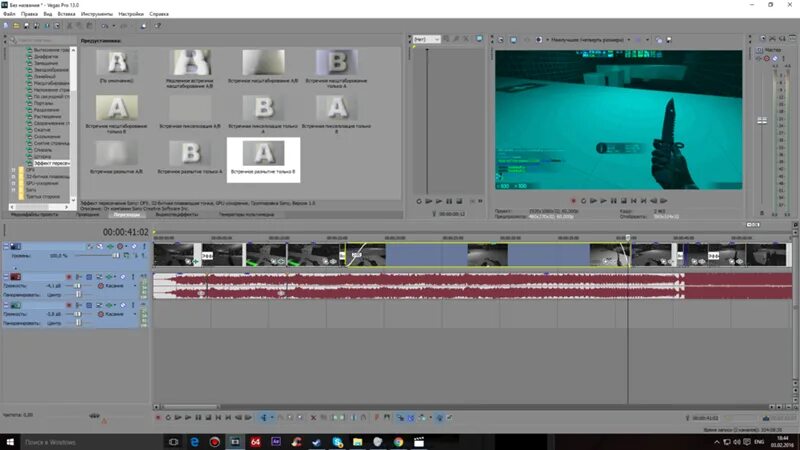Open the Вставка menu
Viewport: 800px width, 450px height.
coord(66,14)
